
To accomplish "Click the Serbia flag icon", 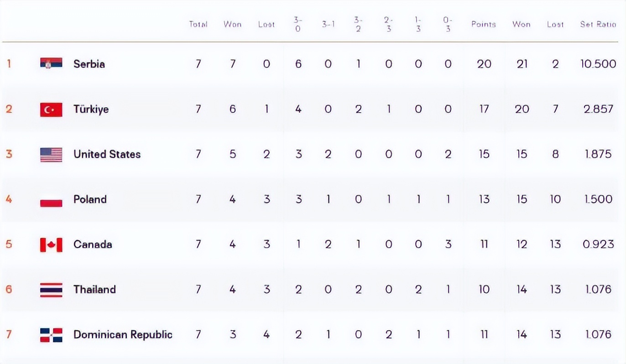I will click(51, 64).
